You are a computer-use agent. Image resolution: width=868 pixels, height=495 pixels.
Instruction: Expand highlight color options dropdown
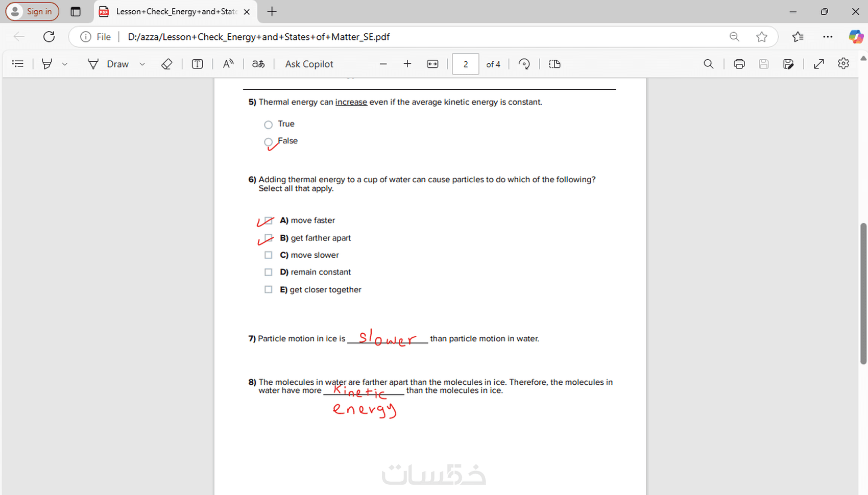[65, 64]
